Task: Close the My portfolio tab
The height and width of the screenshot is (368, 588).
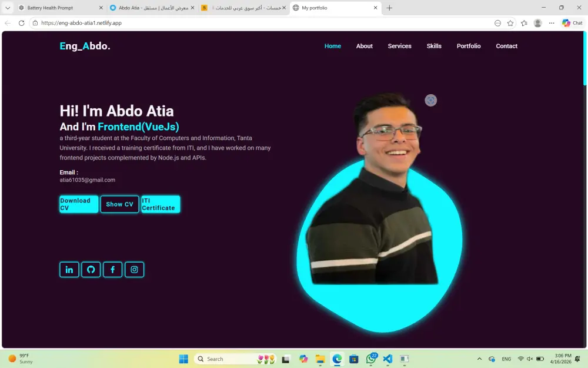Action: pyautogui.click(x=375, y=8)
